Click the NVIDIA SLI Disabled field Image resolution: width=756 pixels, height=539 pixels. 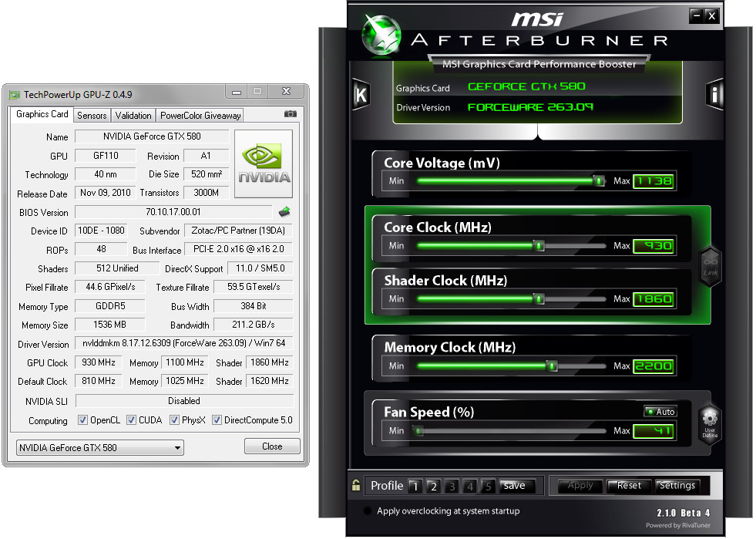[184, 400]
